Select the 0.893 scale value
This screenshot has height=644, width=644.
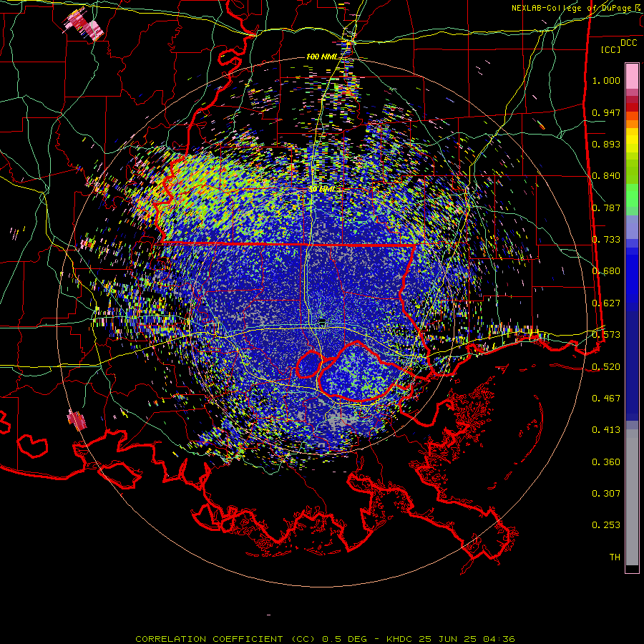pyautogui.click(x=606, y=144)
